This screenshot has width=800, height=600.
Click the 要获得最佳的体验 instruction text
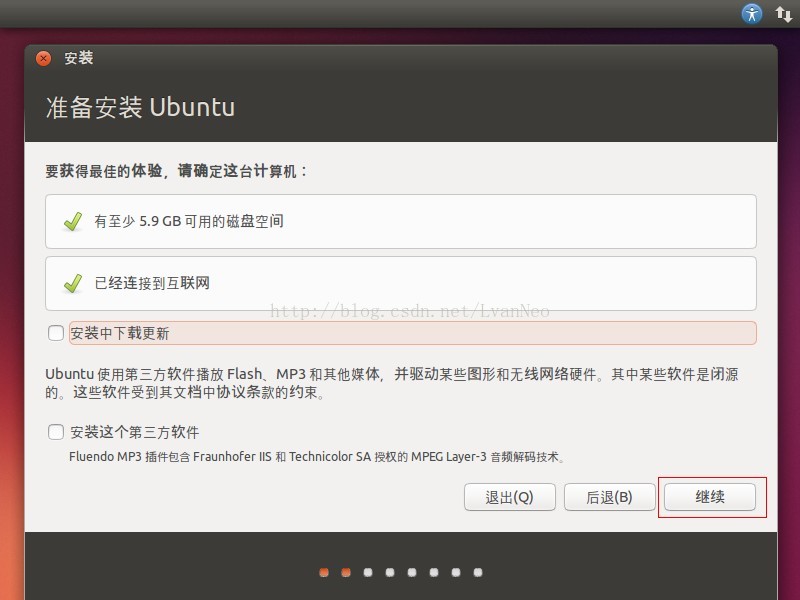coord(176,170)
